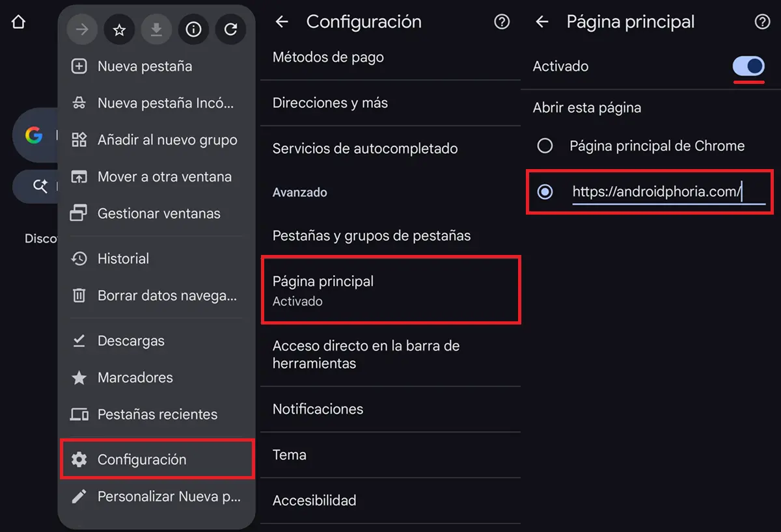
Task: Tap the download page icon
Action: point(156,29)
